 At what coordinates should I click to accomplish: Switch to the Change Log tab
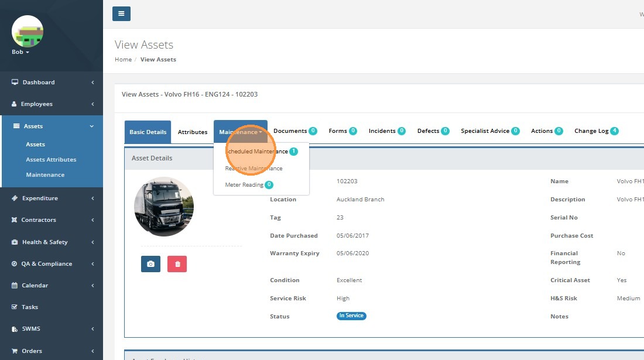pyautogui.click(x=597, y=131)
